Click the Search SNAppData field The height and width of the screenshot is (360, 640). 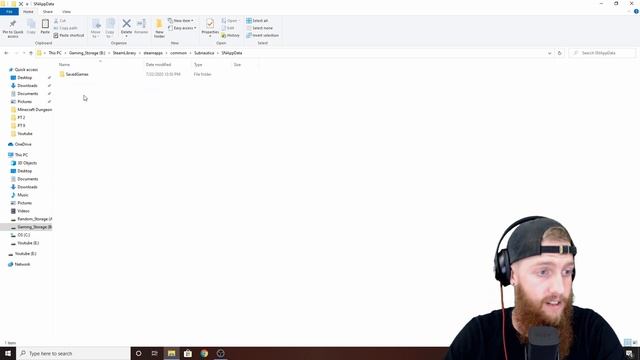point(602,53)
